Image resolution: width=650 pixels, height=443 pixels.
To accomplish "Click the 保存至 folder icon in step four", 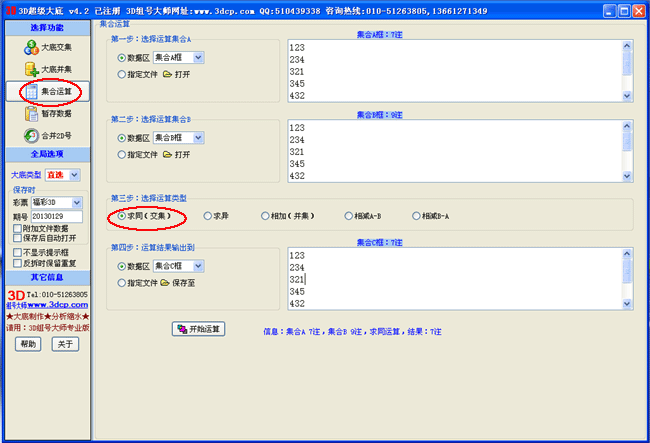I will [x=167, y=283].
